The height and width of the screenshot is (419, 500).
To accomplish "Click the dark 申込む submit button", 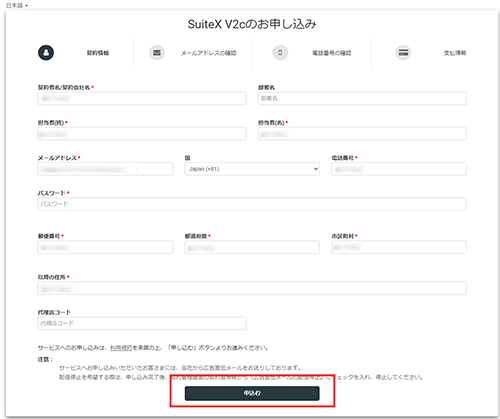I will [252, 393].
